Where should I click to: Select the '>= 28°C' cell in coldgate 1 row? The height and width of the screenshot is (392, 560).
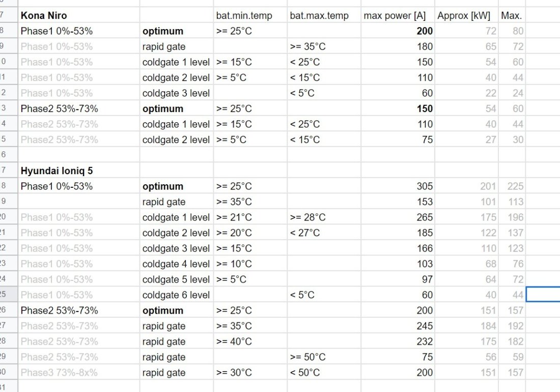324,217
